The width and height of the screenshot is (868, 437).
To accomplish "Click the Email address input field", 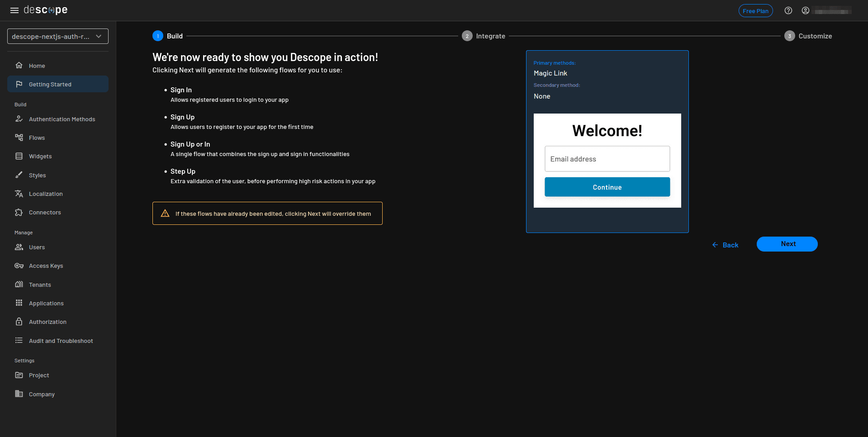I will [607, 159].
